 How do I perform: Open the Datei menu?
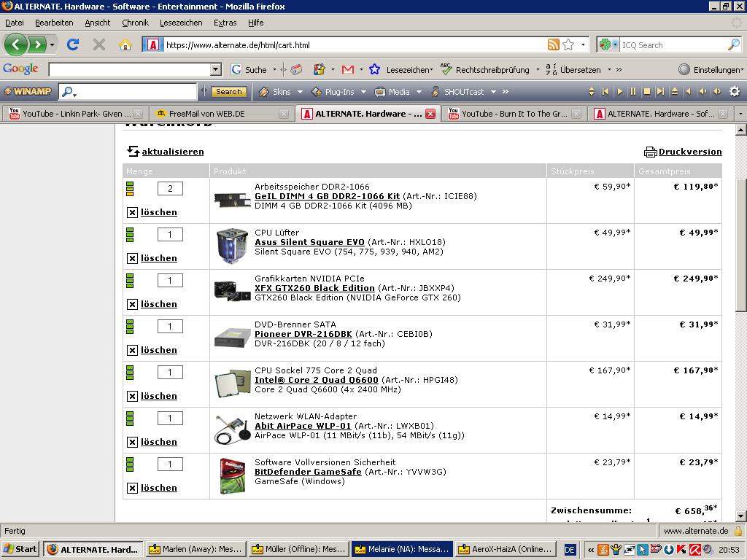pos(15,23)
